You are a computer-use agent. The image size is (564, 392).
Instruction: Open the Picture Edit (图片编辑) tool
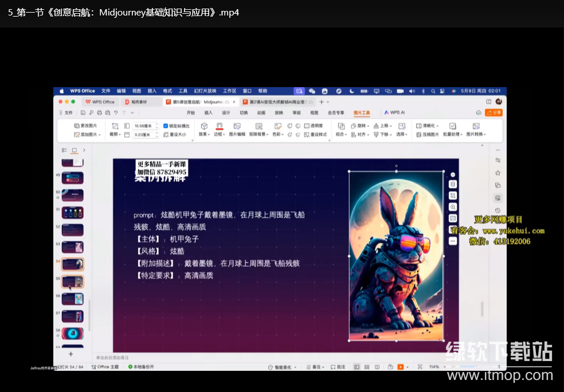tap(237, 126)
